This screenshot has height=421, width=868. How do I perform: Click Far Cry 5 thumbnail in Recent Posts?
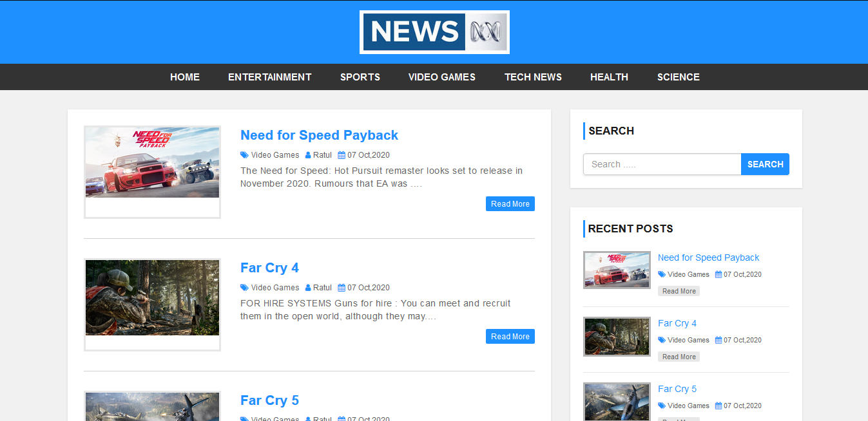(x=617, y=402)
